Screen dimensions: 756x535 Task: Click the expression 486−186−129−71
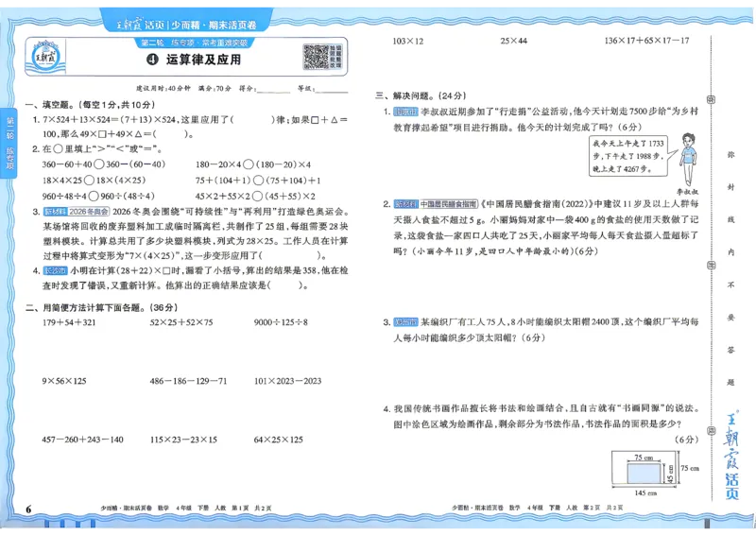[188, 381]
